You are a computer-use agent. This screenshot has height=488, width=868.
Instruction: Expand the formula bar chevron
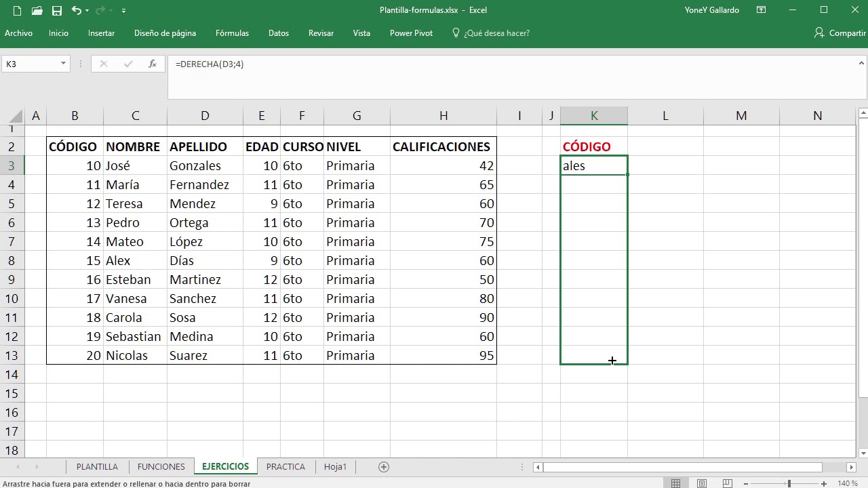click(860, 64)
